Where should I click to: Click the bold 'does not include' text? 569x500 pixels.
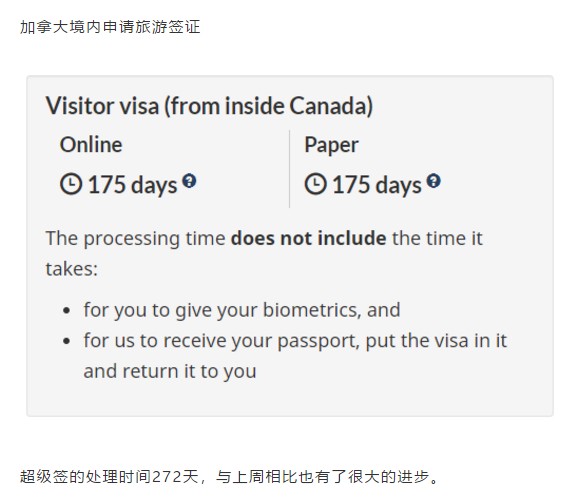pyautogui.click(x=308, y=238)
